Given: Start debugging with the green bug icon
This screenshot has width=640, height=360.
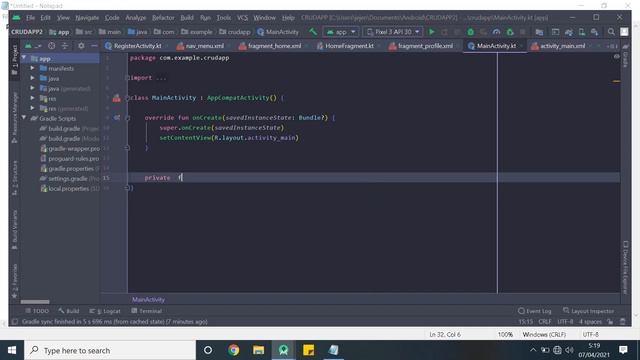Looking at the screenshot, I should (x=470, y=31).
